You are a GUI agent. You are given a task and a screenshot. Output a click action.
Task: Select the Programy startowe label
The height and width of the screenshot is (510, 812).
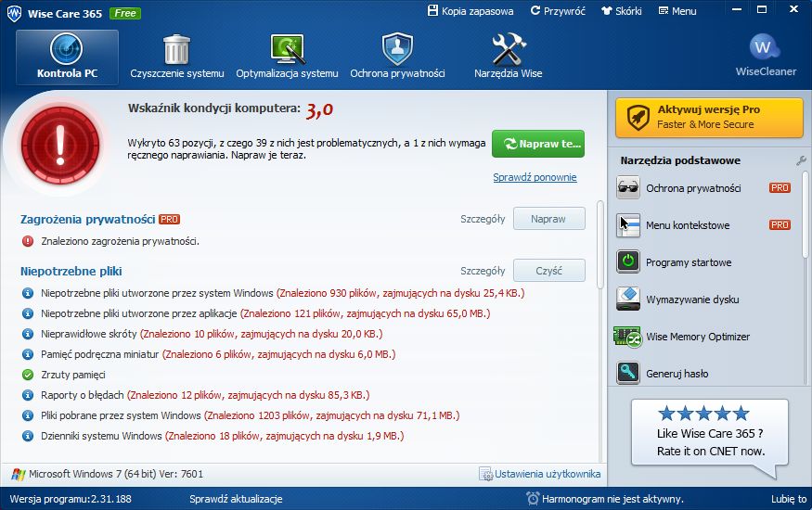click(x=689, y=262)
